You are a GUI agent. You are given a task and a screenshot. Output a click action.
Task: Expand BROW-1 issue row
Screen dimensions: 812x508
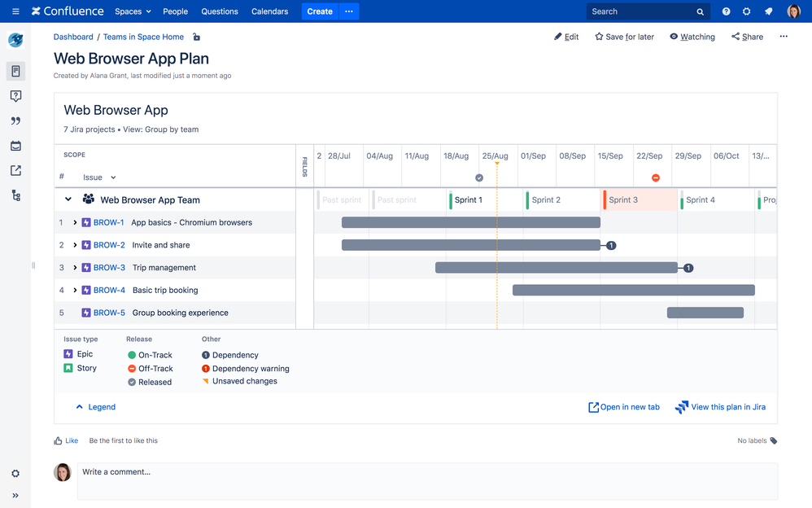click(75, 222)
